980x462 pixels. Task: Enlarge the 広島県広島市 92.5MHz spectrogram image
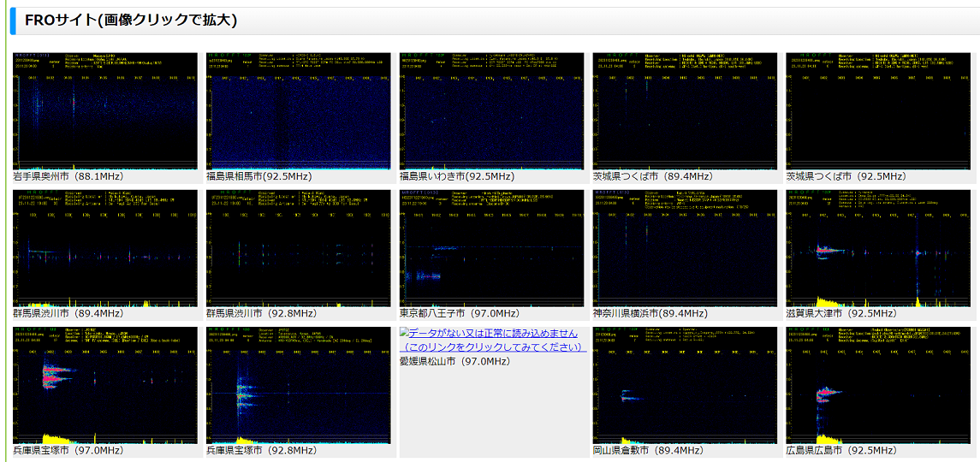879,385
